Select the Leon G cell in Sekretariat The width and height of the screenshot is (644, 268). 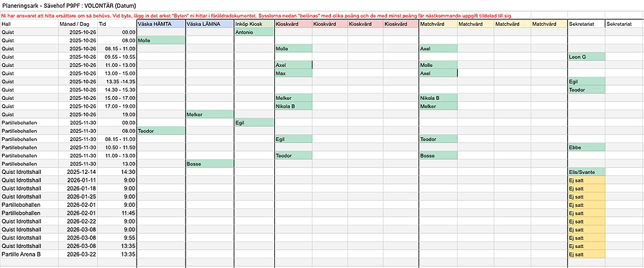point(586,57)
